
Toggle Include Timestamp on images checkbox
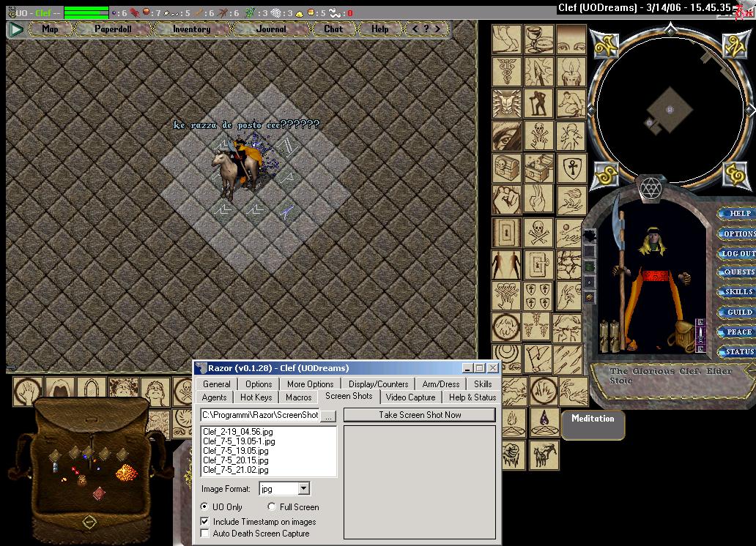(x=205, y=521)
